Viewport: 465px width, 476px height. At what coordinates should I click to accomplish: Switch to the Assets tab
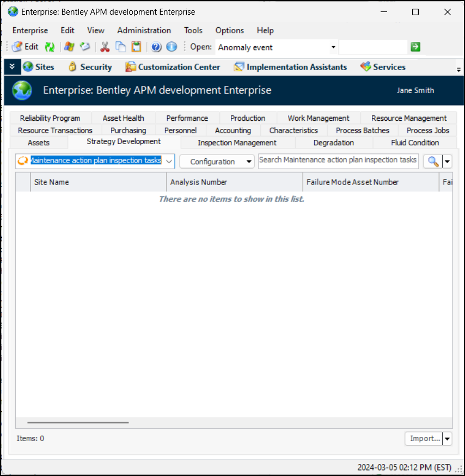39,143
